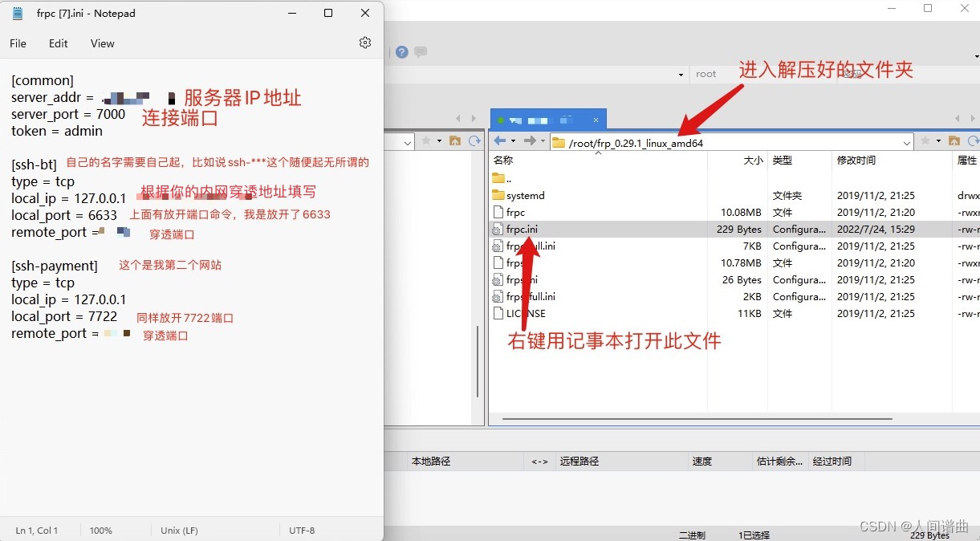The image size is (980, 541).
Task: Expand the forward navigation history dropdown
Action: click(x=543, y=142)
